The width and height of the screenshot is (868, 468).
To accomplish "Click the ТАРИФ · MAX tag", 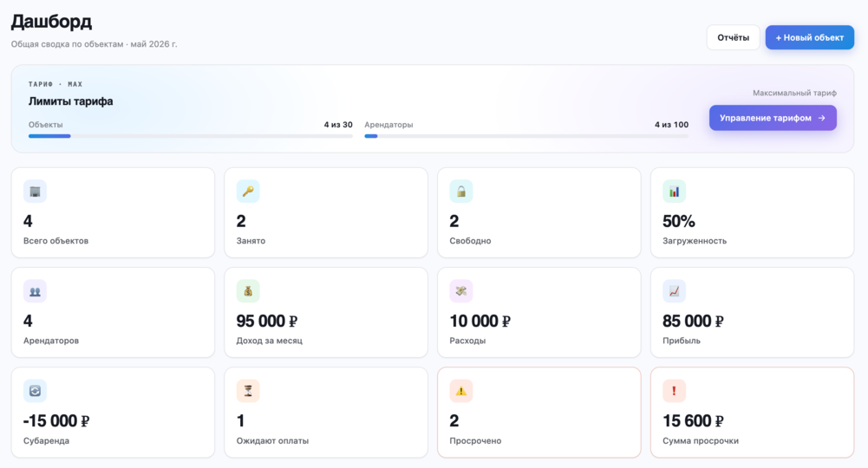I will (55, 84).
